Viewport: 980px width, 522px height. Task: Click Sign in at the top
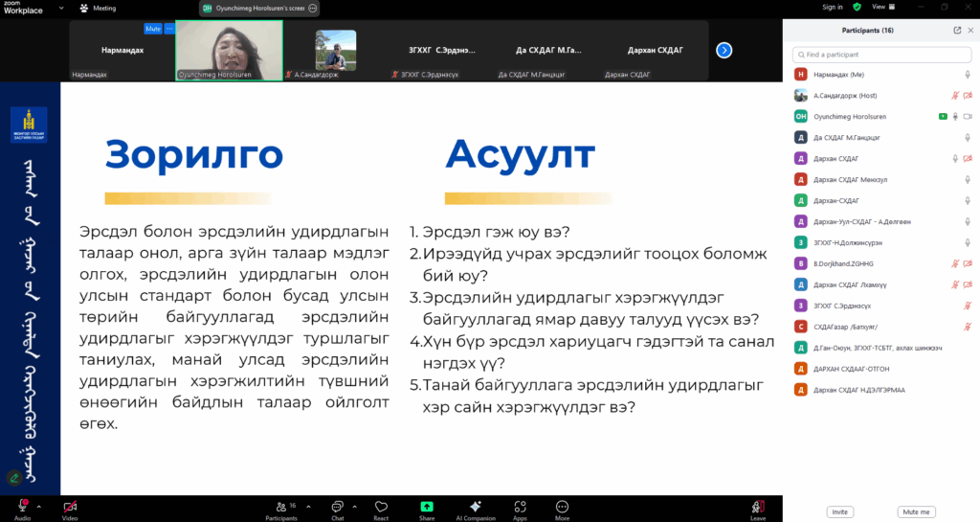[x=832, y=7]
